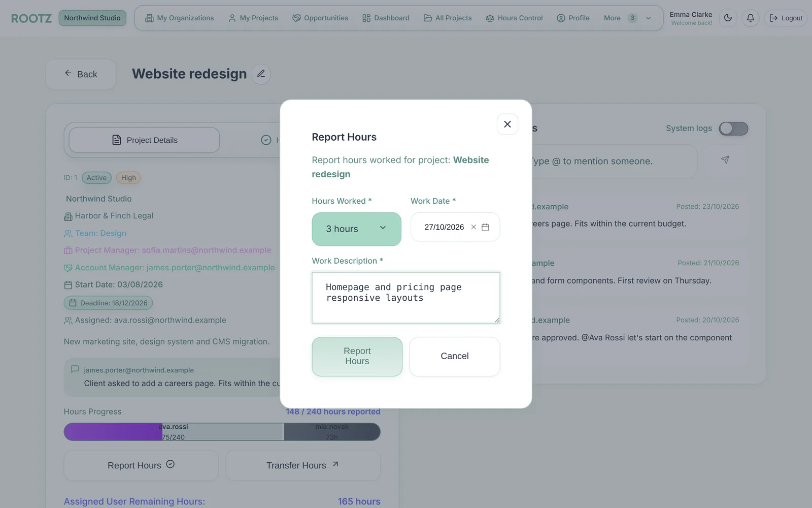Send comment with paper plane icon
Viewport: 812px width, 508px height.
click(x=725, y=160)
